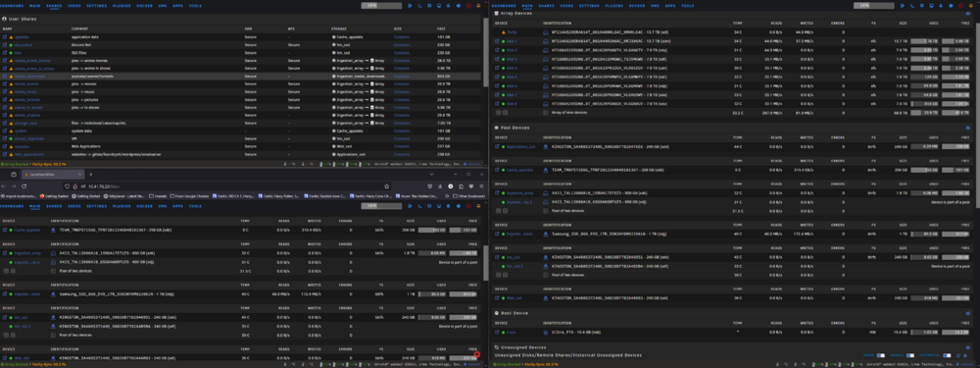
Task: Open new-tab icon beside appdata share
Action: click(x=5, y=37)
